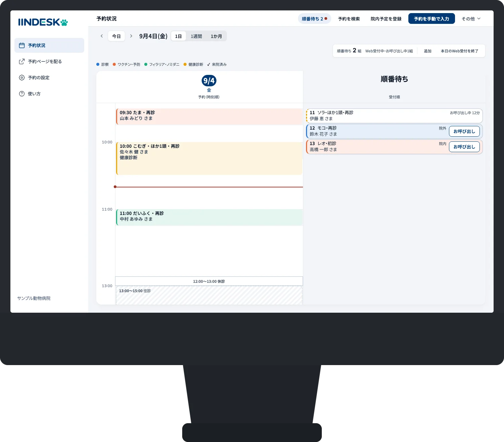Screen dimensions: 504x442
Task: Click the orange ワクチン・予防 legend dot
Action: 114,64
